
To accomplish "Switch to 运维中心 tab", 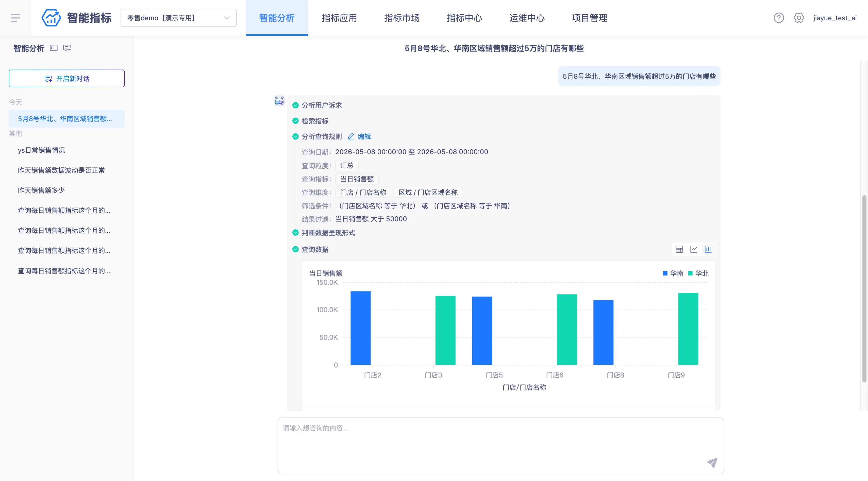I will point(527,18).
